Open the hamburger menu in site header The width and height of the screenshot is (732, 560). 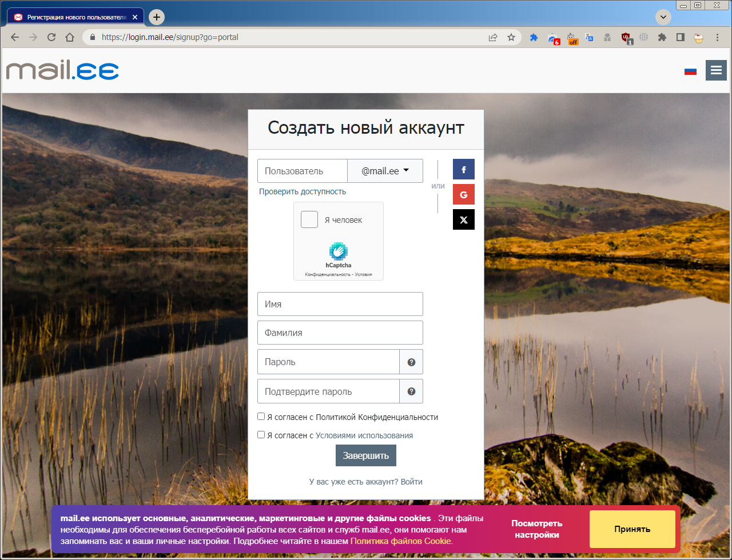pyautogui.click(x=715, y=70)
